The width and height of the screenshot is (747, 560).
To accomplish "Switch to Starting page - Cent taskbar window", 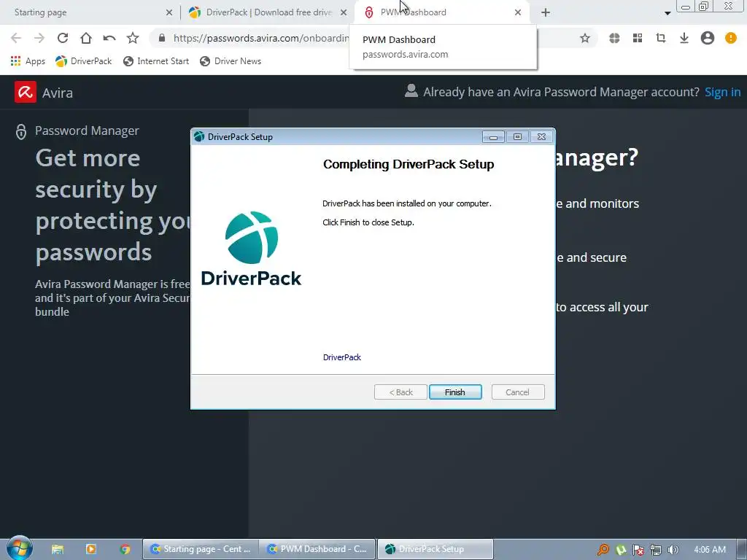I will [x=201, y=549].
